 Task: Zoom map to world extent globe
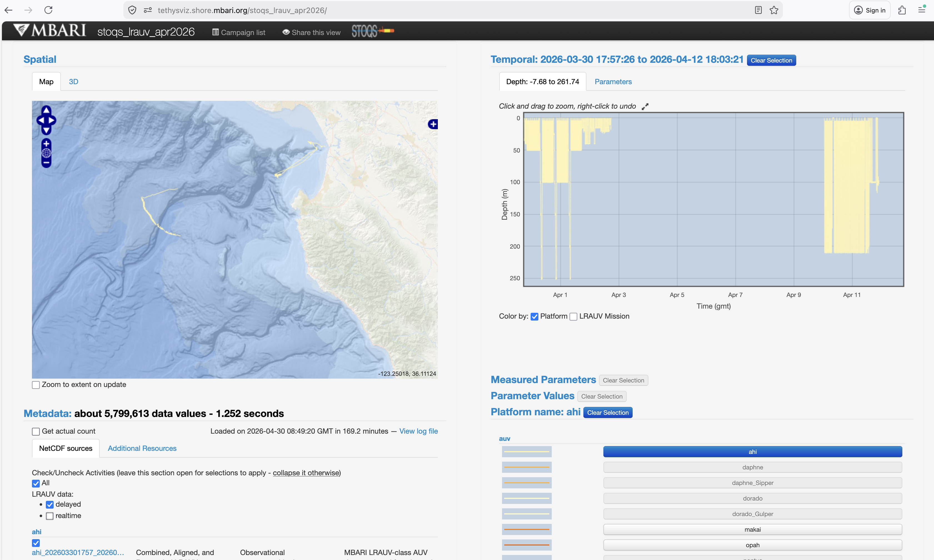point(46,153)
